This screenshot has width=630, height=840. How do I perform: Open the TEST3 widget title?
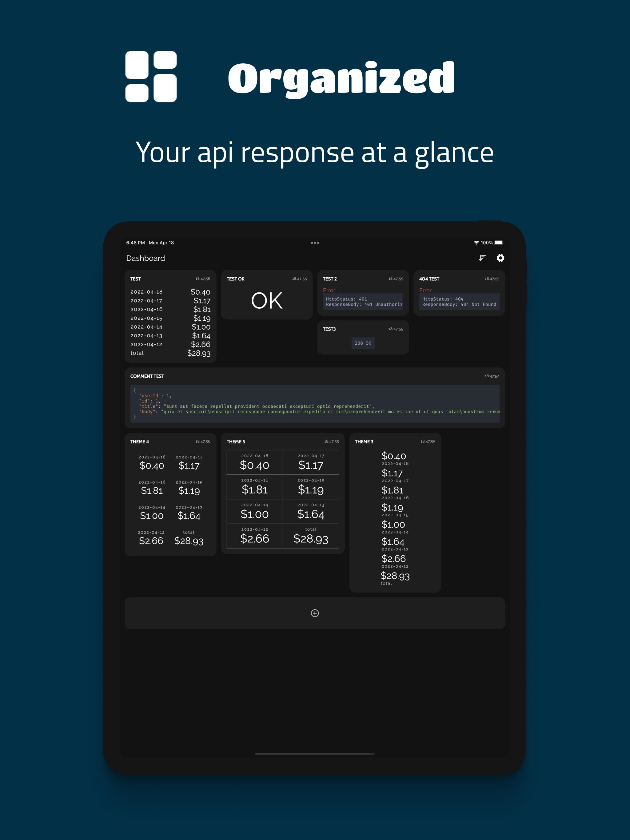[329, 329]
